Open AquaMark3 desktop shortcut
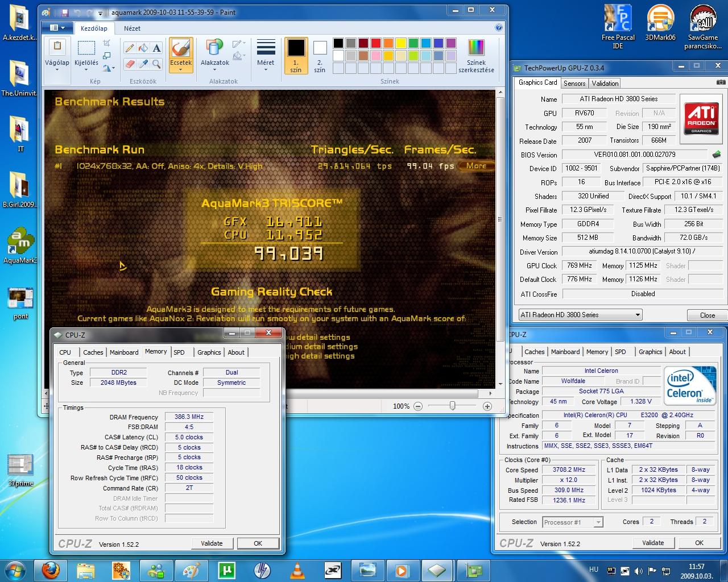The image size is (728, 582). [x=21, y=246]
